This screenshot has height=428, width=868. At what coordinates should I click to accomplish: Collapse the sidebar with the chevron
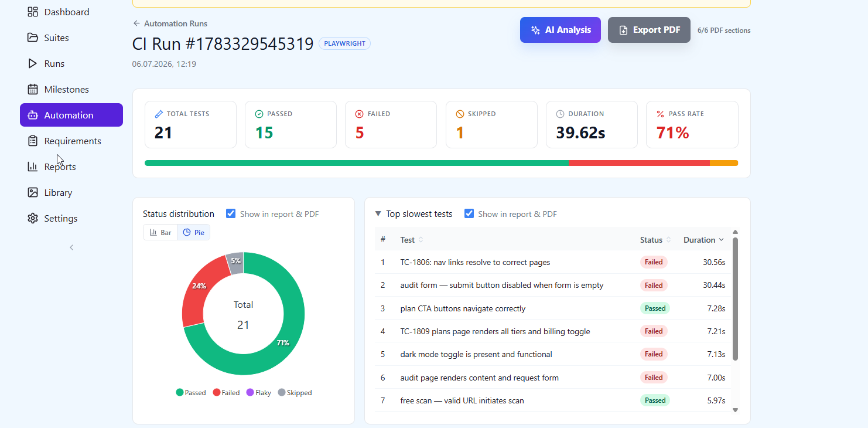click(x=71, y=247)
